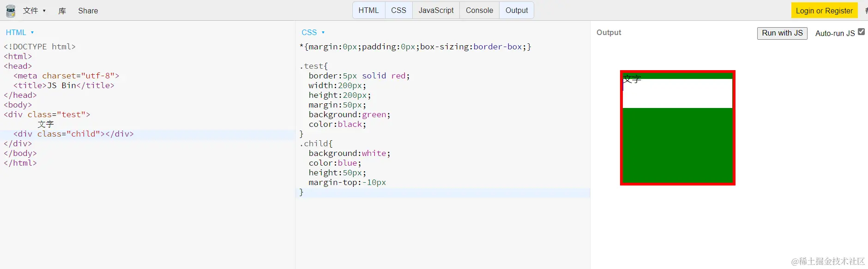Toggle the Auto-run JS checkbox

[861, 32]
